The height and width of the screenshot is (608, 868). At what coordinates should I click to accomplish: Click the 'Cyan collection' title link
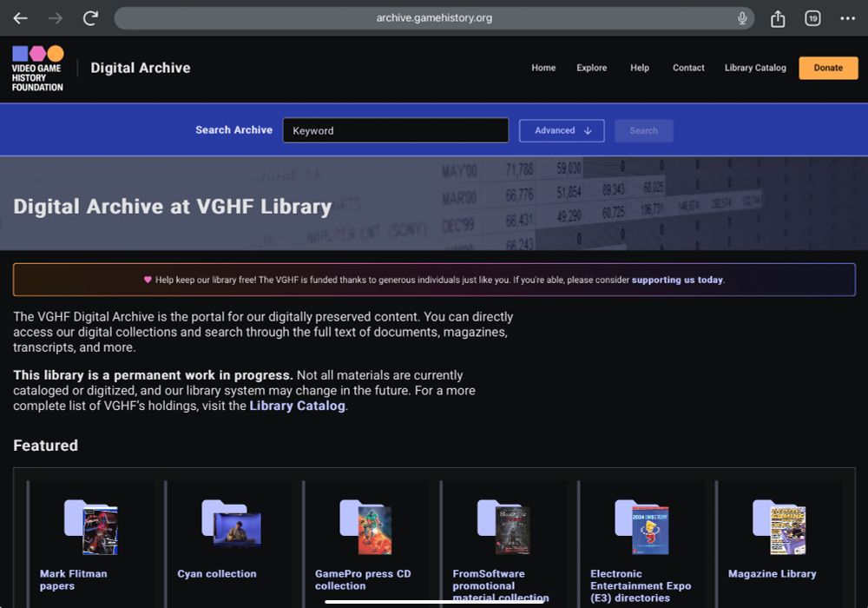[x=217, y=573]
